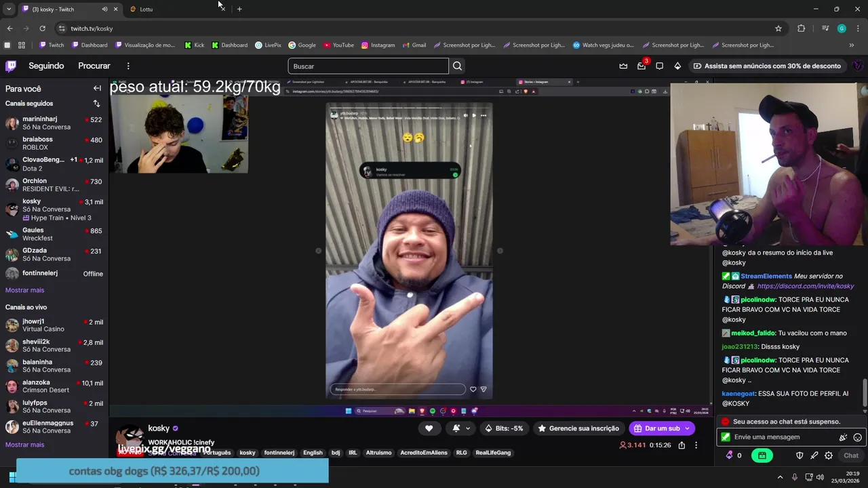Show hidden Windows tray icons
This screenshot has width=868, height=488.
point(780,477)
